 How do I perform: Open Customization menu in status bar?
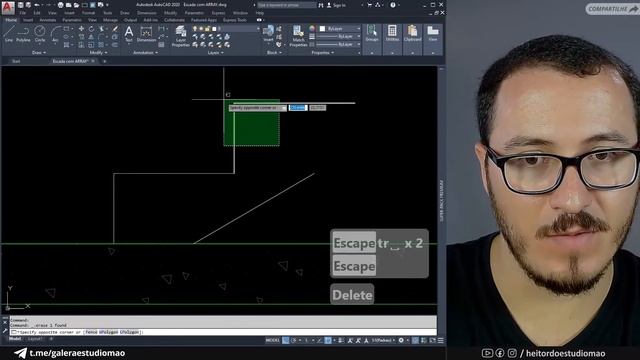tap(440, 340)
